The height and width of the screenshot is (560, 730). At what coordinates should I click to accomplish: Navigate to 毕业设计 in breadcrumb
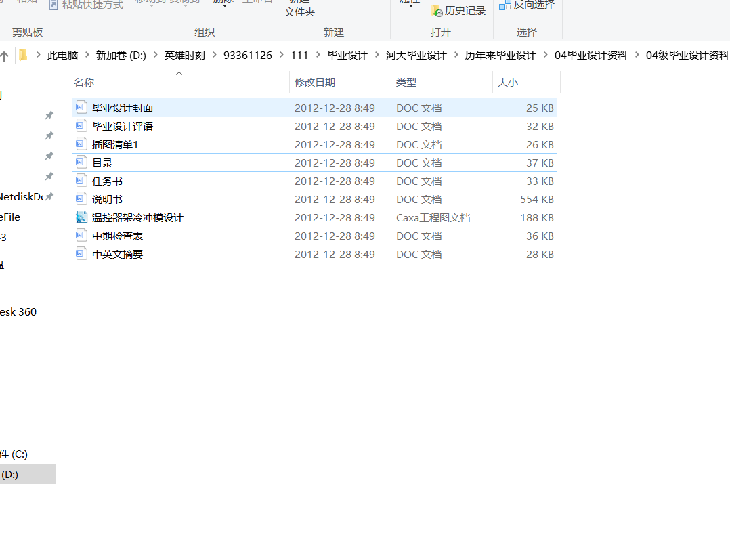(347, 56)
